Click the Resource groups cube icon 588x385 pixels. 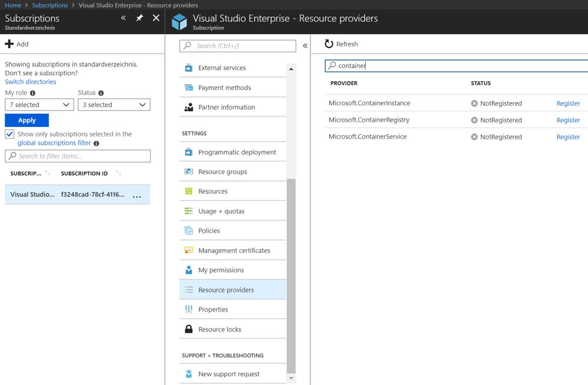(189, 172)
